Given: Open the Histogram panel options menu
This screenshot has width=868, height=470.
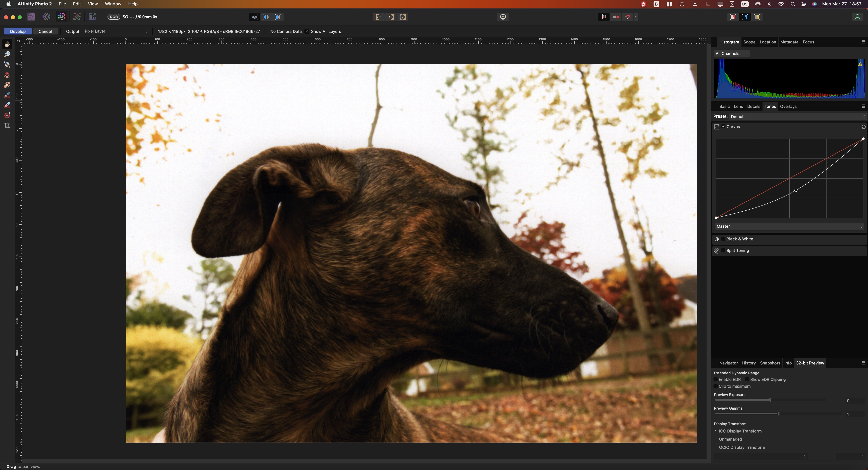Looking at the screenshot, I should [x=863, y=42].
